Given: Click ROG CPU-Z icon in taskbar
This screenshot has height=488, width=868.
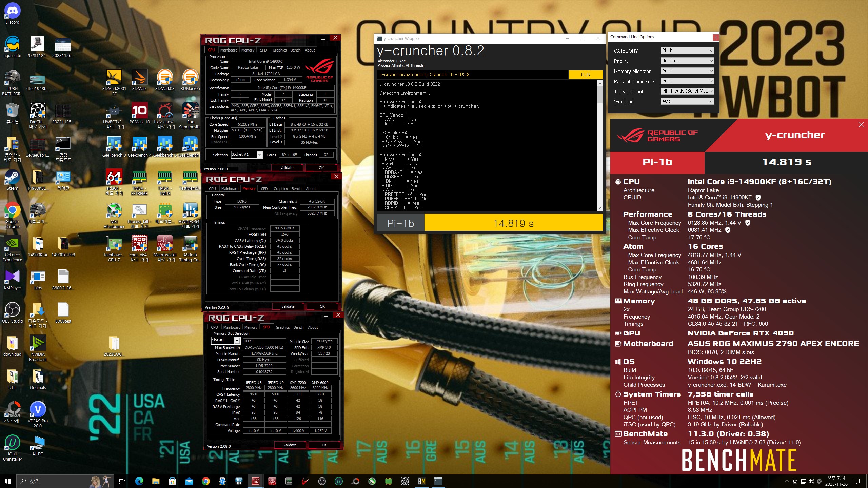Looking at the screenshot, I should [x=256, y=481].
